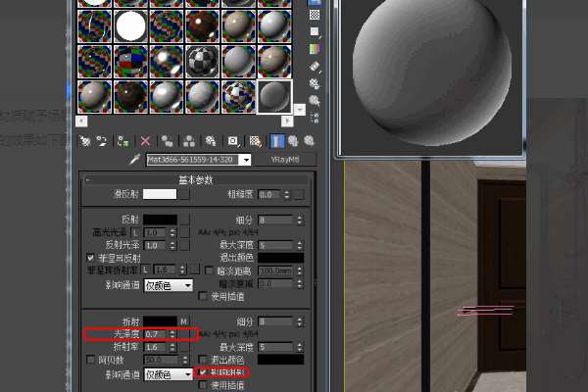The width and height of the screenshot is (588, 392).
Task: Click the 反射光泽 spinner arrows
Action: (x=172, y=245)
